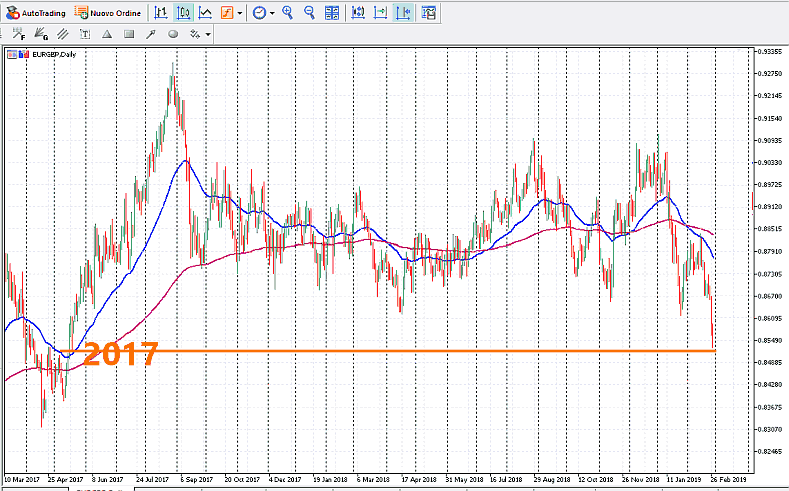Open the indicators list icon
The width and height of the screenshot is (789, 491).
click(x=226, y=13)
